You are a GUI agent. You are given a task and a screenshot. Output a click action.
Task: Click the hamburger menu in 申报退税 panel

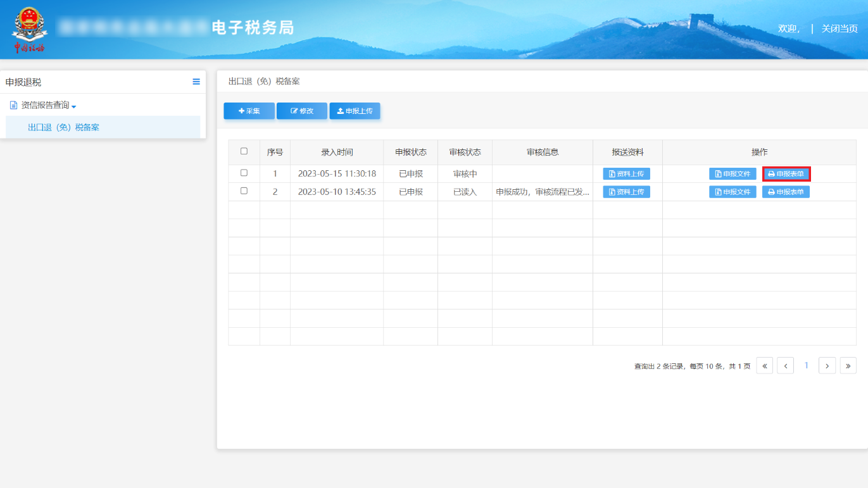196,82
